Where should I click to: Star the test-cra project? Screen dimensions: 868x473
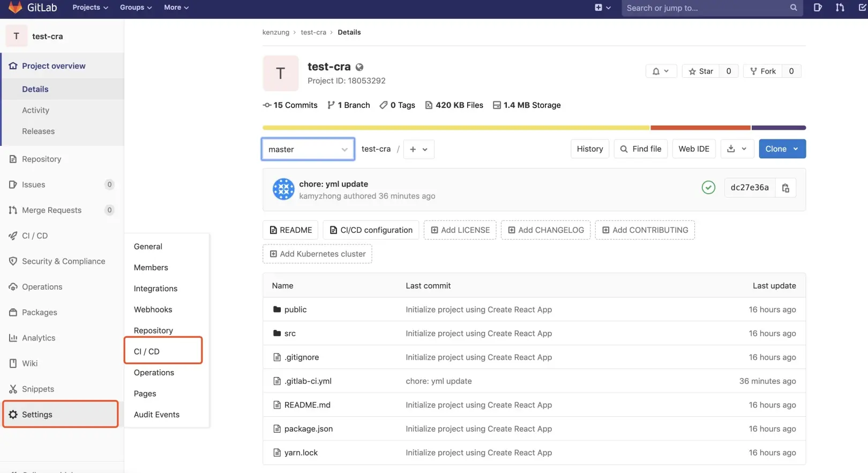(701, 71)
